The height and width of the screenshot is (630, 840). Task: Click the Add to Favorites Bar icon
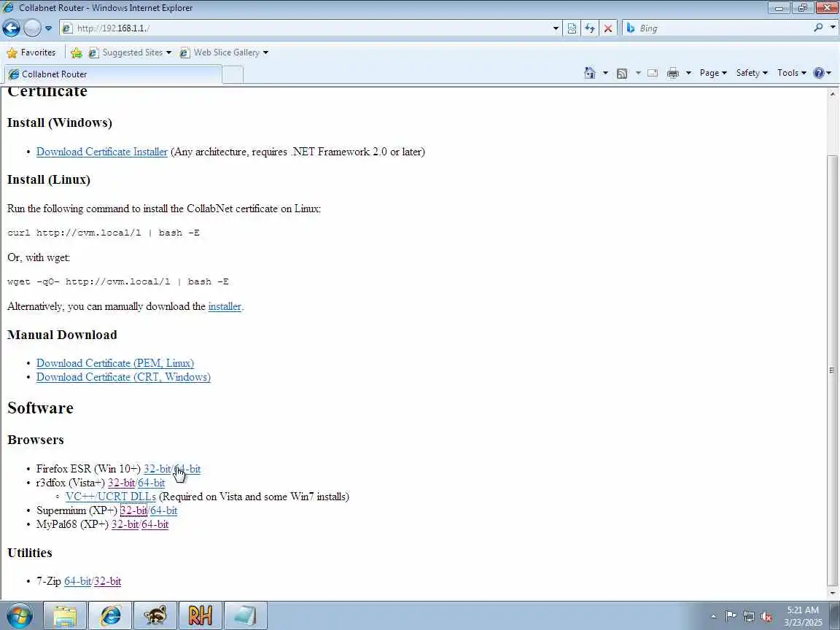tap(77, 52)
